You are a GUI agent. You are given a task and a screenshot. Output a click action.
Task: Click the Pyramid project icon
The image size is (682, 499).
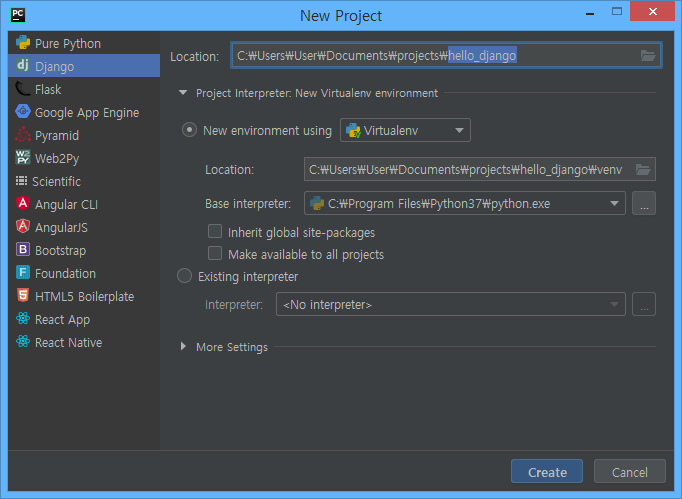[x=23, y=135]
